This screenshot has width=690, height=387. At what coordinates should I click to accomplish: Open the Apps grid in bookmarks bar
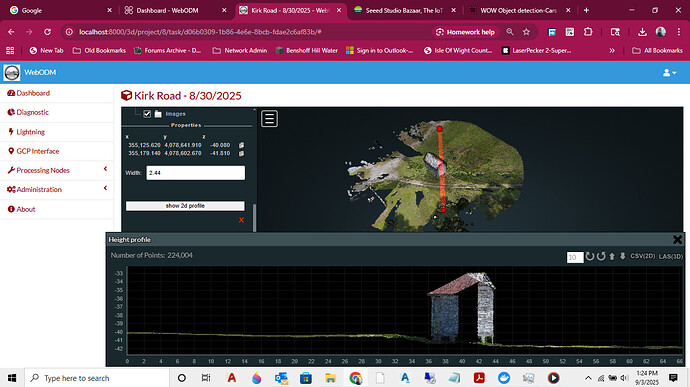tap(10, 51)
